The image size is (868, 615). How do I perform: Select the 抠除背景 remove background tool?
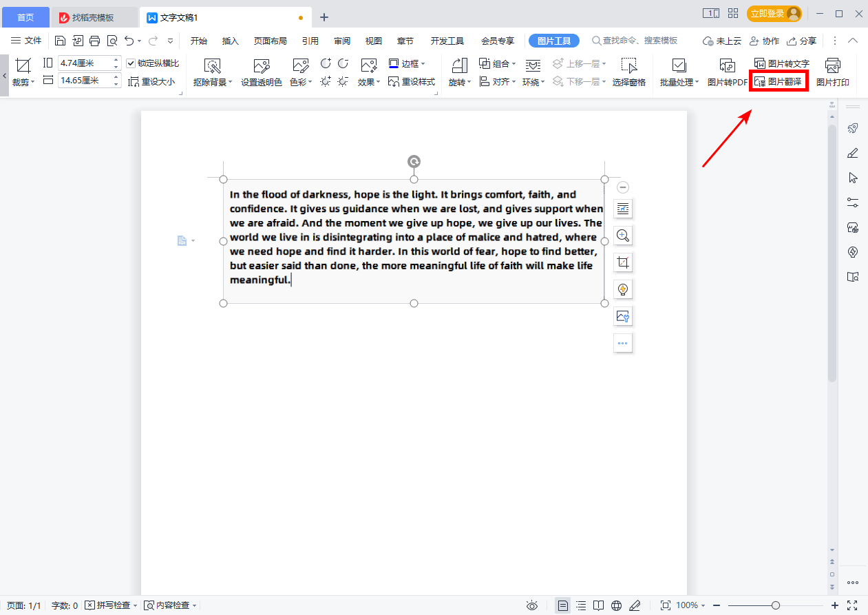[x=213, y=72]
